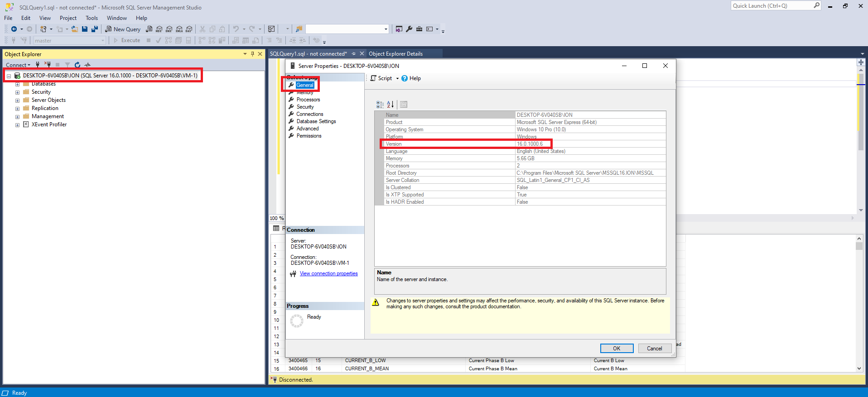Select the Permissions page
Image resolution: width=868 pixels, height=397 pixels.
pyautogui.click(x=309, y=136)
